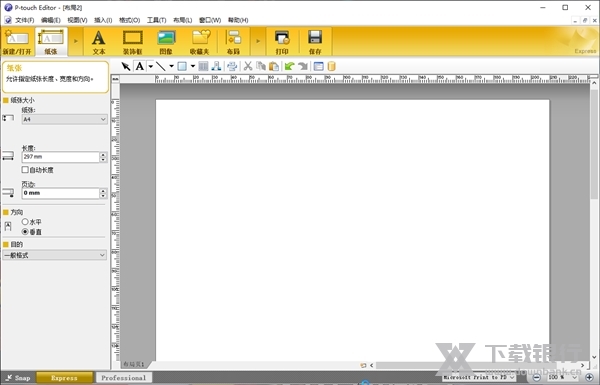Open the line tool dropdown arrow
The height and width of the screenshot is (385, 600).
(x=171, y=66)
